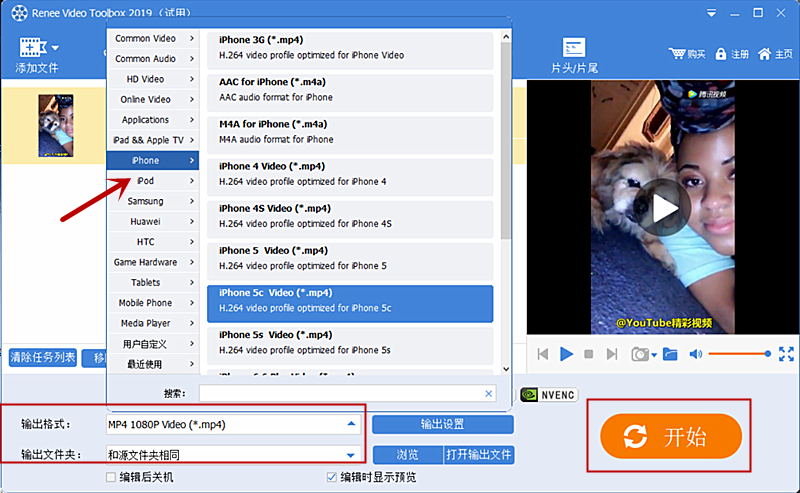
Task: Click the 购买 shopping cart icon
Action: tap(678, 53)
